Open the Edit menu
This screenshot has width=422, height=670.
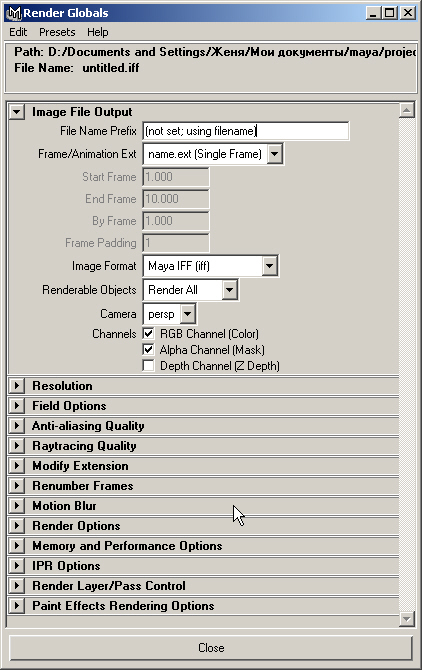coord(18,32)
